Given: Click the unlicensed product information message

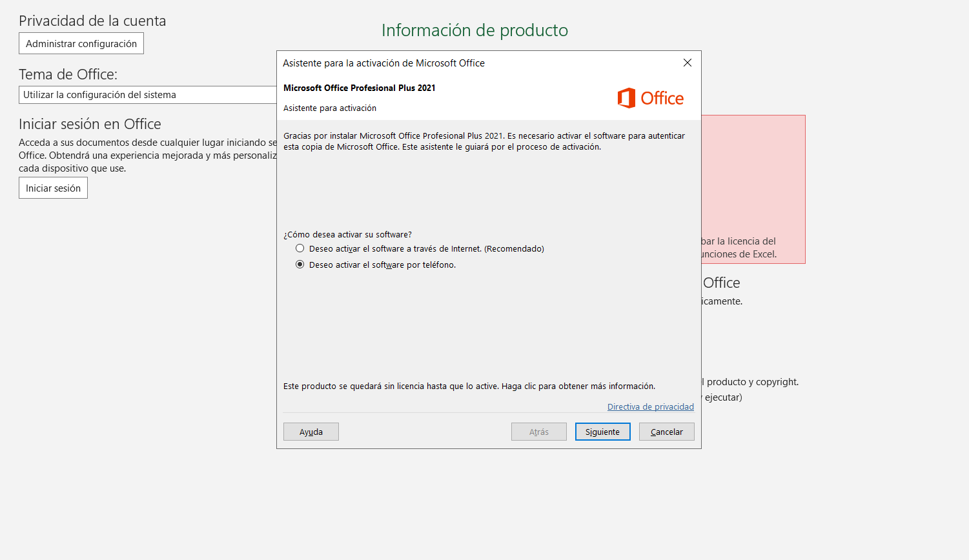Looking at the screenshot, I should point(469,386).
